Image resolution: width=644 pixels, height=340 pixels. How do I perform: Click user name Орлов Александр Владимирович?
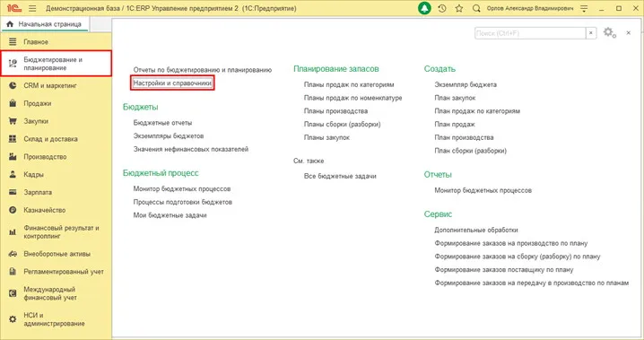click(530, 8)
